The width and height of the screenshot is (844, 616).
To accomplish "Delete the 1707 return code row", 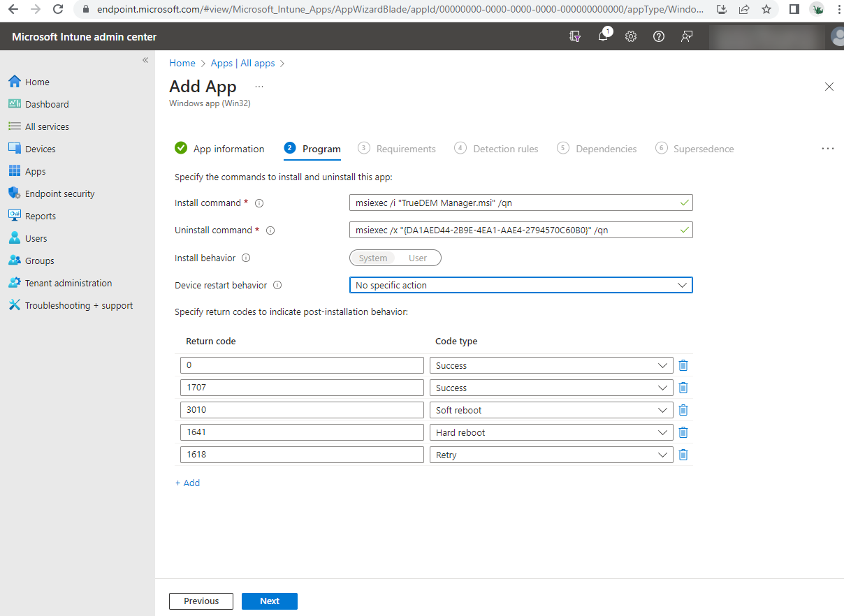I will tap(683, 388).
